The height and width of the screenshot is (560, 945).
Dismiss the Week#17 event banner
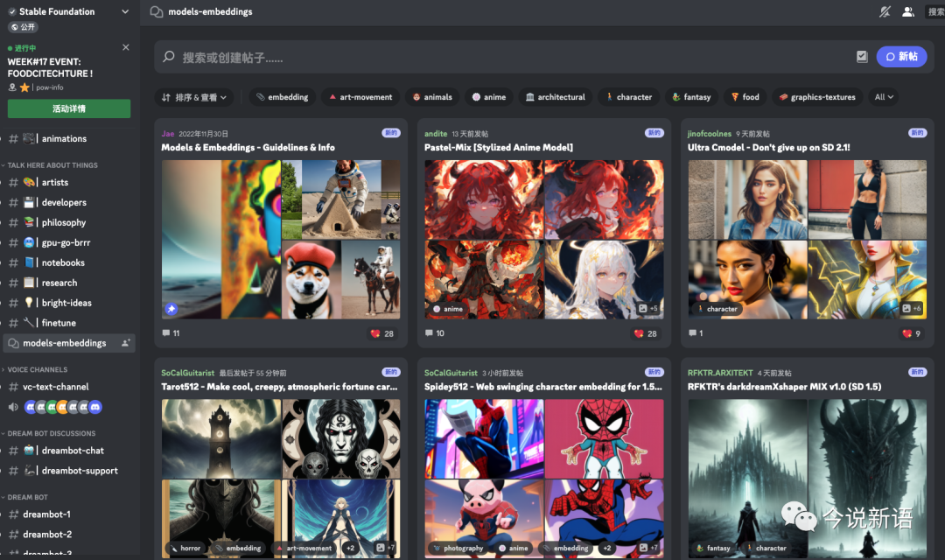pyautogui.click(x=125, y=47)
